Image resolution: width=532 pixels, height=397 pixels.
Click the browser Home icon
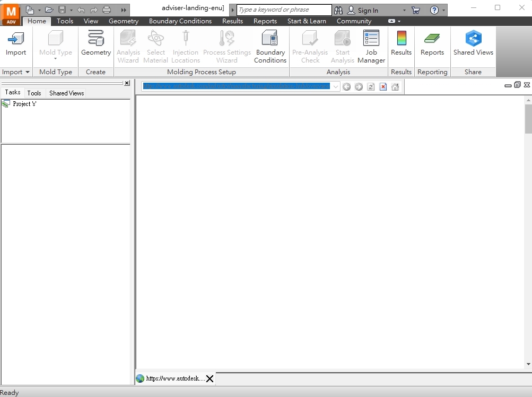point(395,87)
